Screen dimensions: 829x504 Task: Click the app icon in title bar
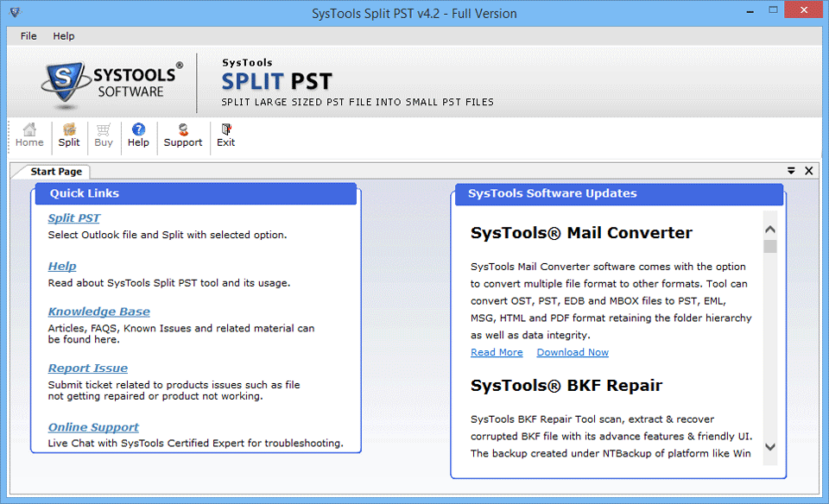tap(16, 12)
